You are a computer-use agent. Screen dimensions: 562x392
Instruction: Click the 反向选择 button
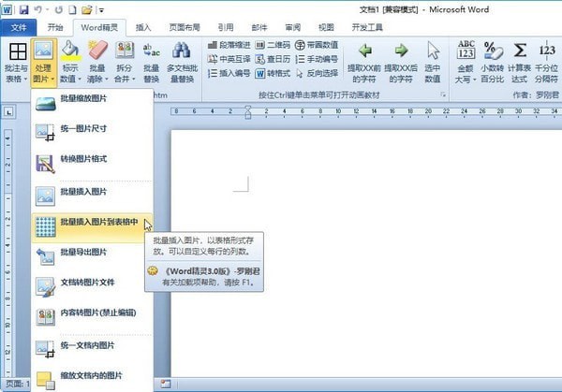click(x=318, y=73)
